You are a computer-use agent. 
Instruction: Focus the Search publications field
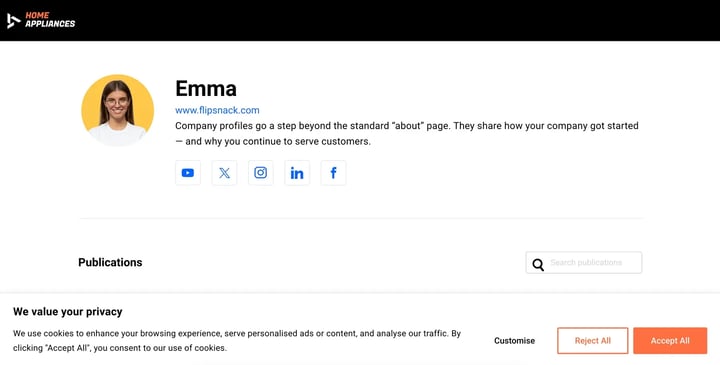pos(584,263)
